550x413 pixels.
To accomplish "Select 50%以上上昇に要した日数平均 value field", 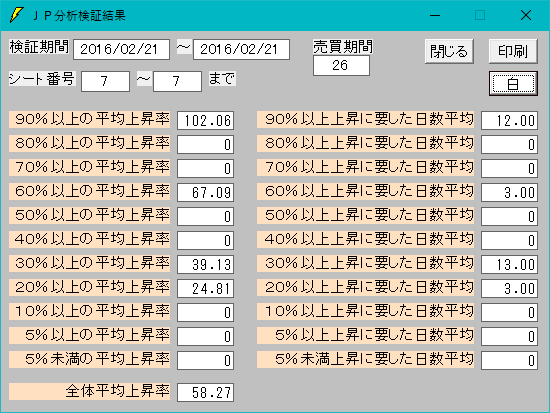I will [509, 217].
